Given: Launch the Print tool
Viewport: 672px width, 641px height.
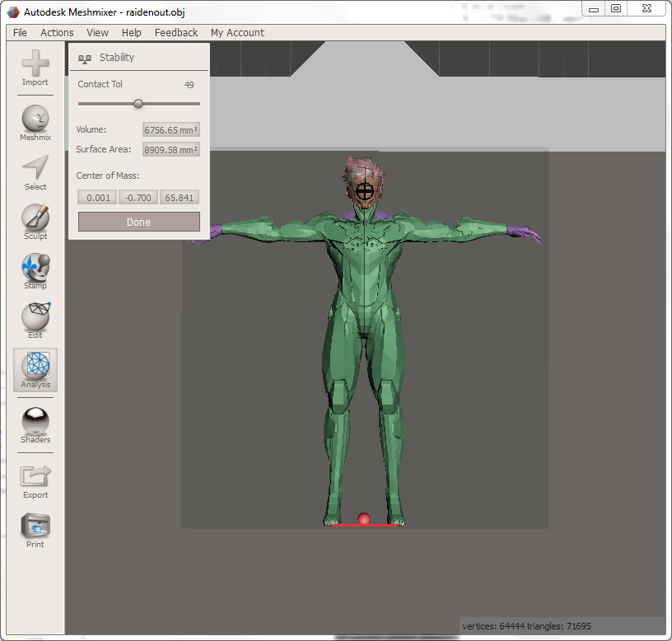Looking at the screenshot, I should click(x=35, y=528).
